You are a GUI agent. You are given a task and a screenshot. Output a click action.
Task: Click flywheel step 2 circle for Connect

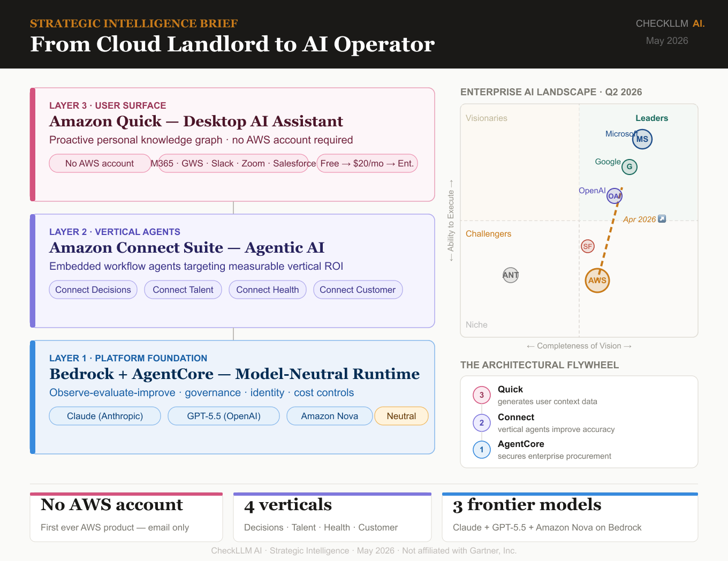pos(482,423)
